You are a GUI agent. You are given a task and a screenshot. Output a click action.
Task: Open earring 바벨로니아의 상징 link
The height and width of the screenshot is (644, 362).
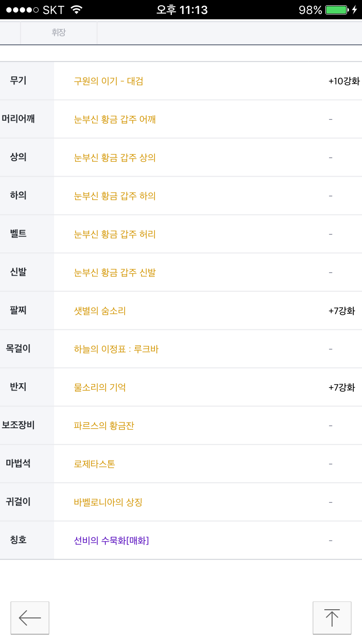[108, 502]
